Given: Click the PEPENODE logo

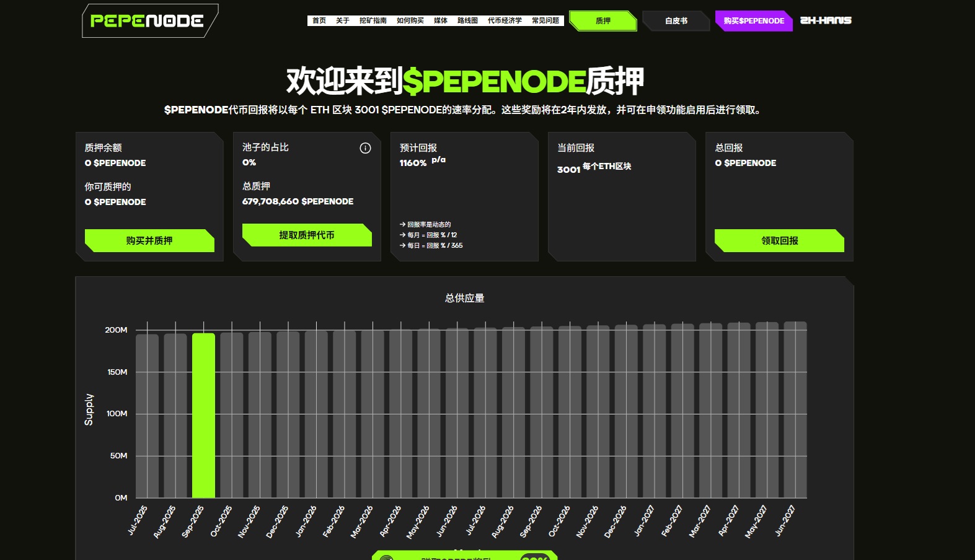Looking at the screenshot, I should [147, 21].
